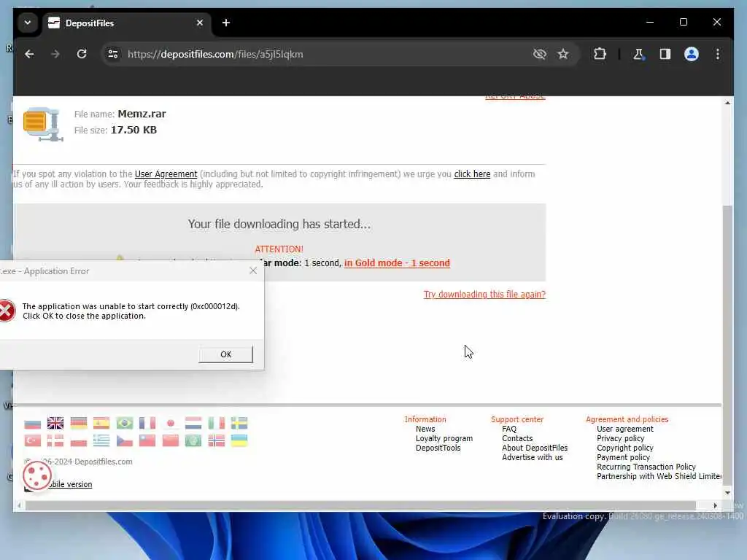The width and height of the screenshot is (747, 560).
Task: Switch language via the Norwegian flag
Action: (x=216, y=440)
